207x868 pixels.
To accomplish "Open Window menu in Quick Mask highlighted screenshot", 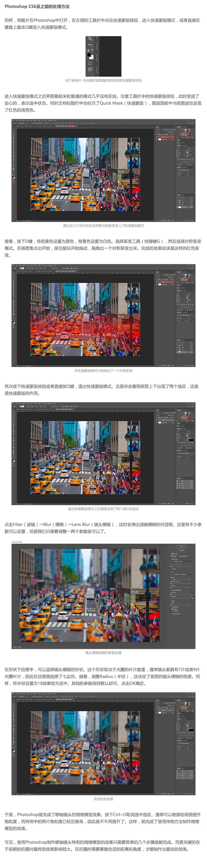I will coord(50,120).
